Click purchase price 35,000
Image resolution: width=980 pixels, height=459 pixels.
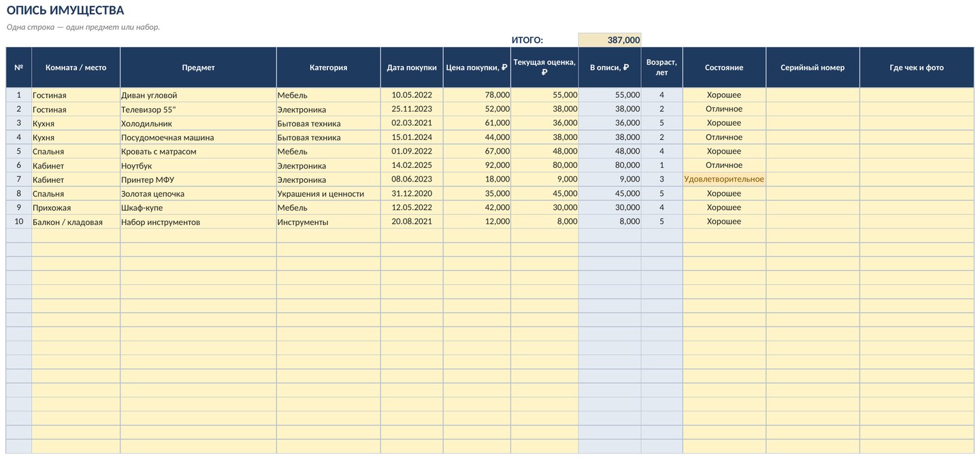point(477,194)
